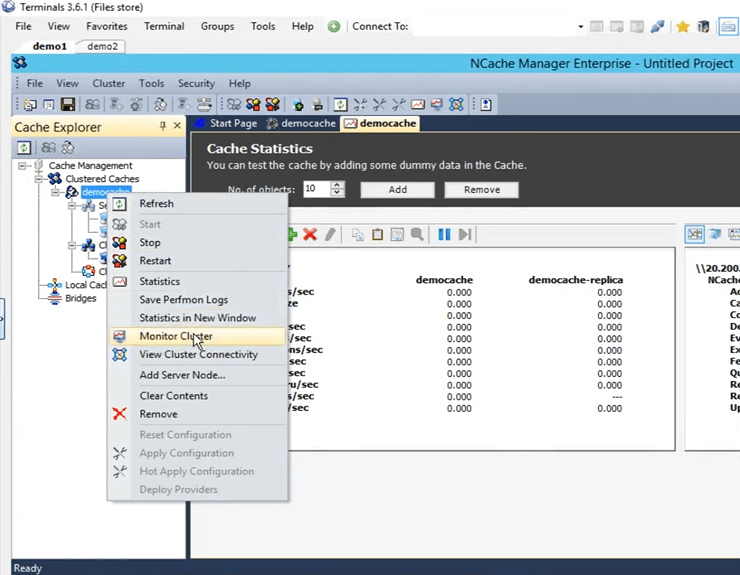Viewport: 740px width, 575px height.
Task: Select Add Server Node... entry
Action: click(197, 375)
